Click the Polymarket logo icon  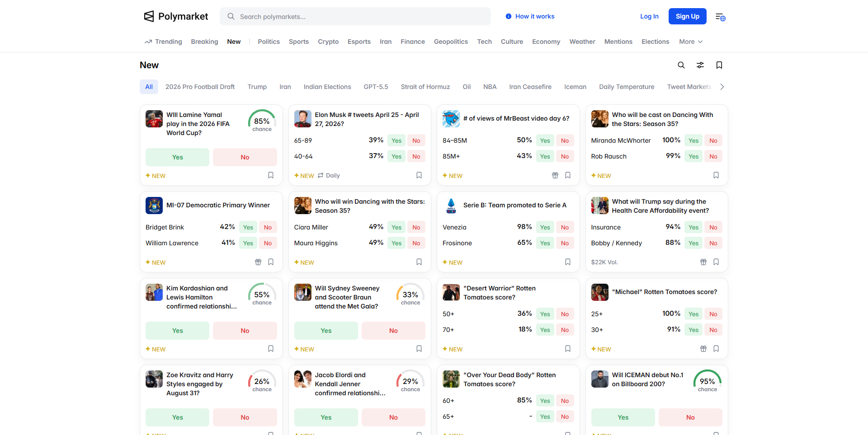149,16
